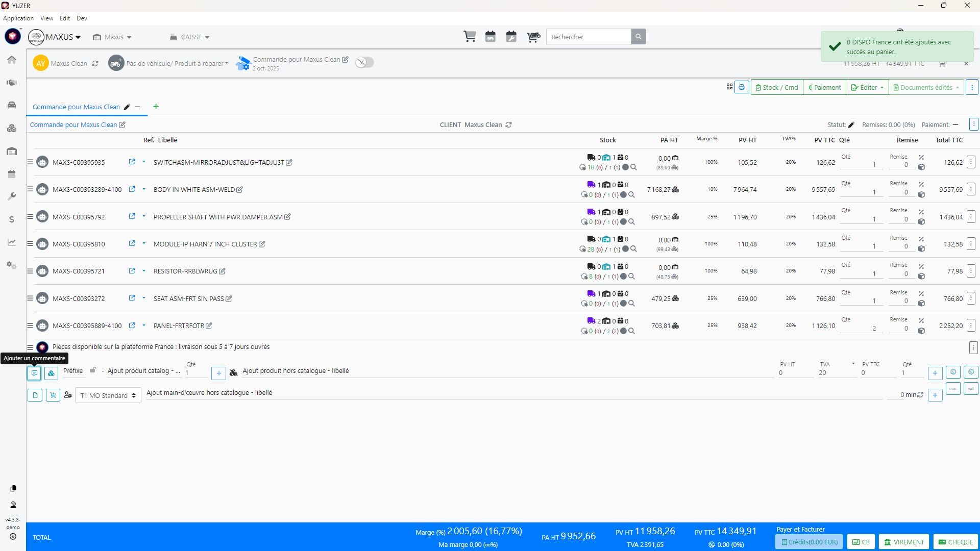
Task: Expand the Éditer dropdown
Action: (867, 87)
